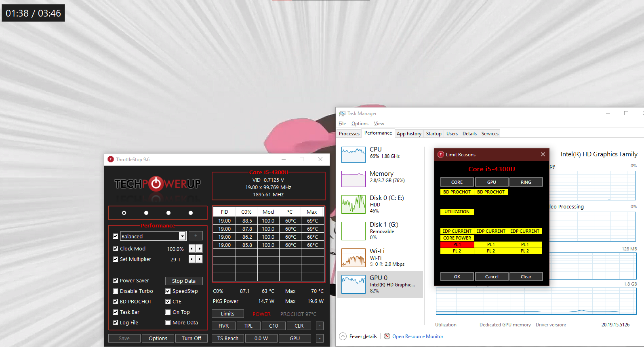The height and width of the screenshot is (347, 644).
Task: Click the Stop Data button
Action: coord(184,281)
